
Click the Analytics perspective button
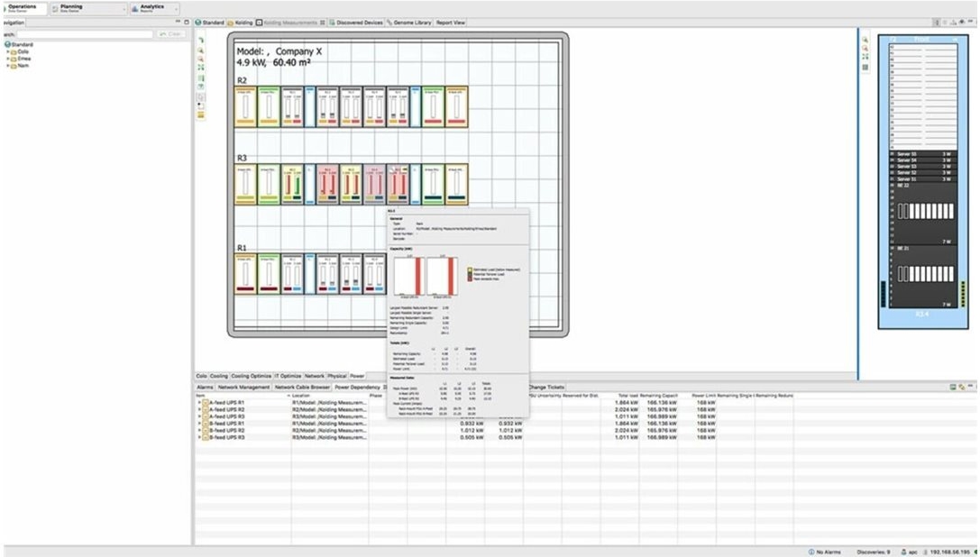click(150, 8)
